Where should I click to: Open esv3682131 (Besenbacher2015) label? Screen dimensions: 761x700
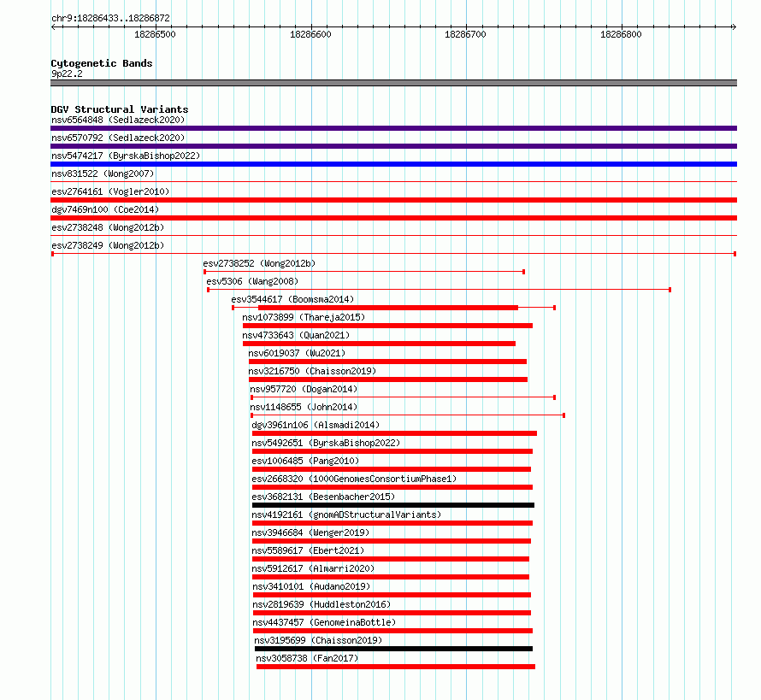(323, 497)
